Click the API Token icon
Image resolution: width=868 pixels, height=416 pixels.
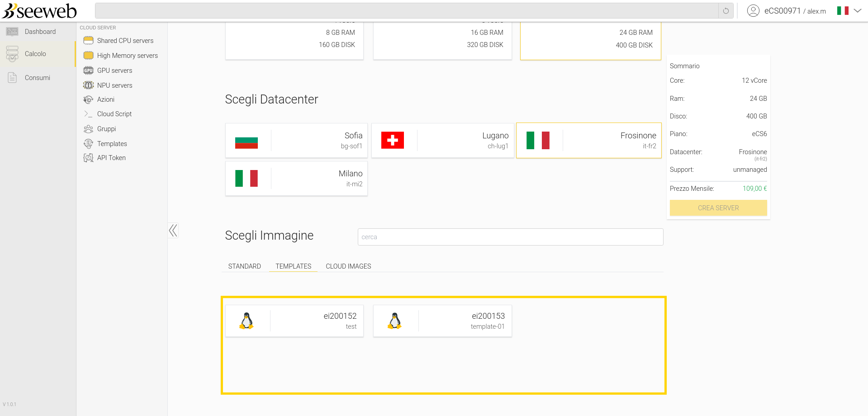(x=88, y=158)
